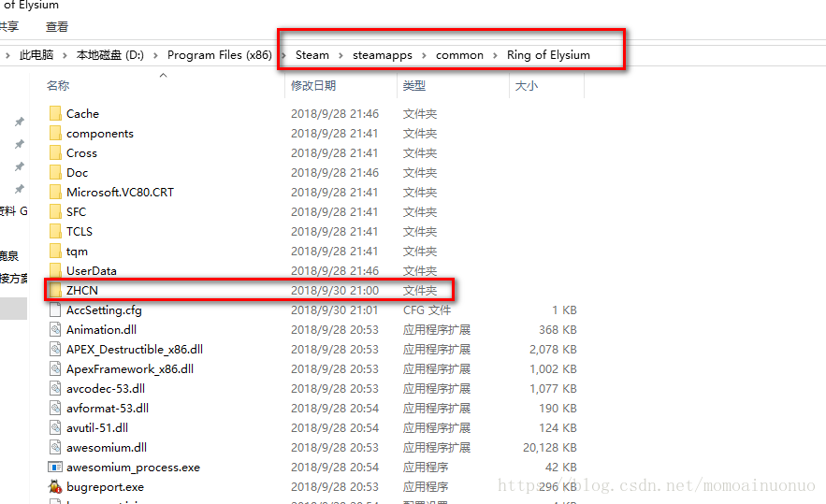Expand the chevron after Program Files (x86)
This screenshot has width=826, height=504.
click(x=283, y=55)
